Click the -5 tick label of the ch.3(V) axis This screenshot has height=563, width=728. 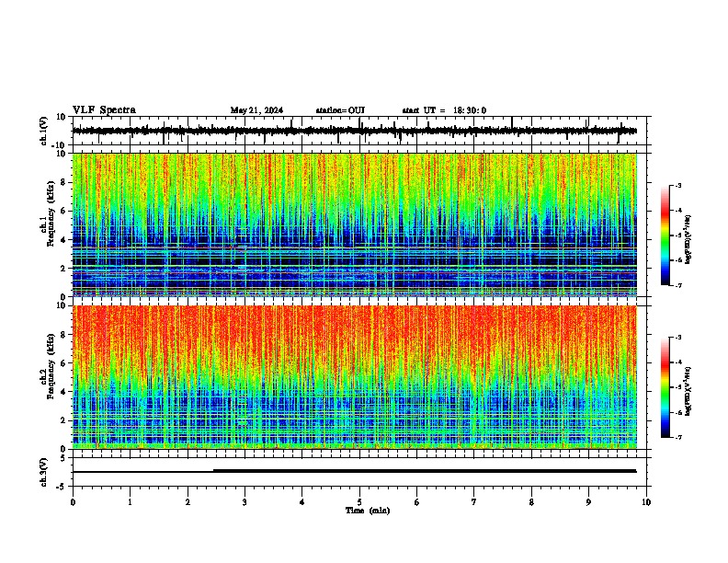(62, 487)
